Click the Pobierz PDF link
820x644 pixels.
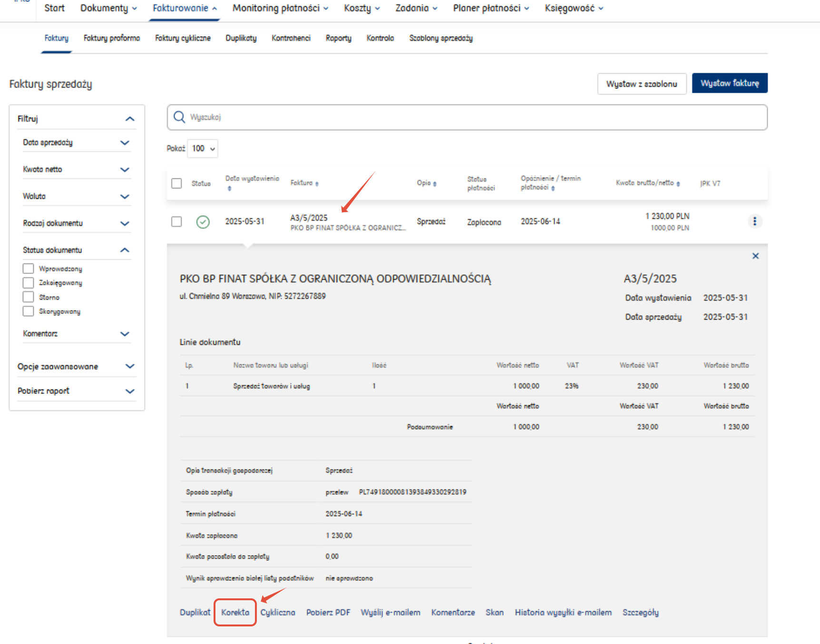tap(328, 613)
